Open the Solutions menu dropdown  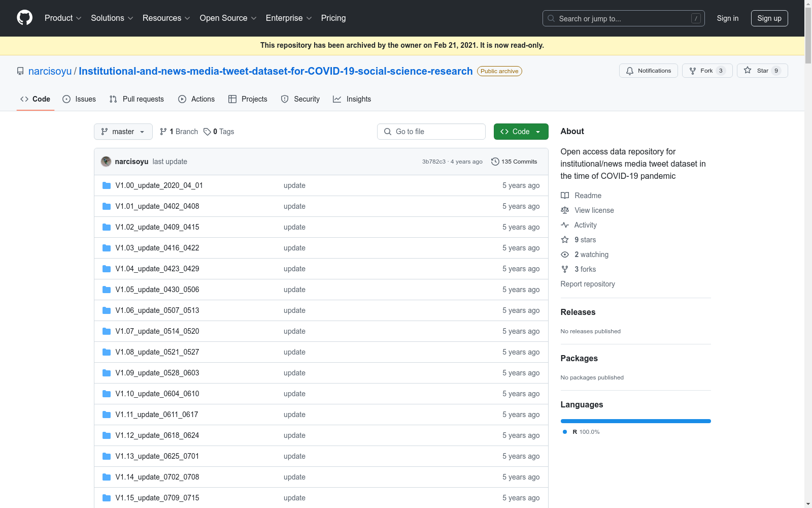pos(112,18)
